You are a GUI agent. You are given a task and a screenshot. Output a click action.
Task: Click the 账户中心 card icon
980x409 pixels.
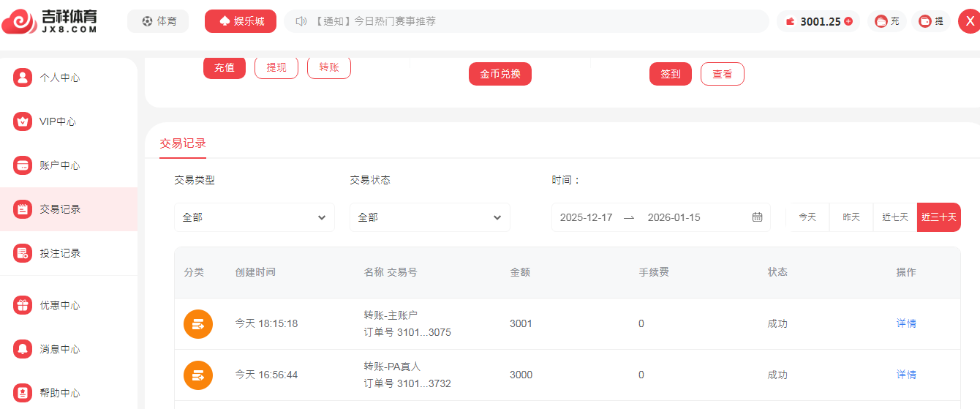(23, 165)
